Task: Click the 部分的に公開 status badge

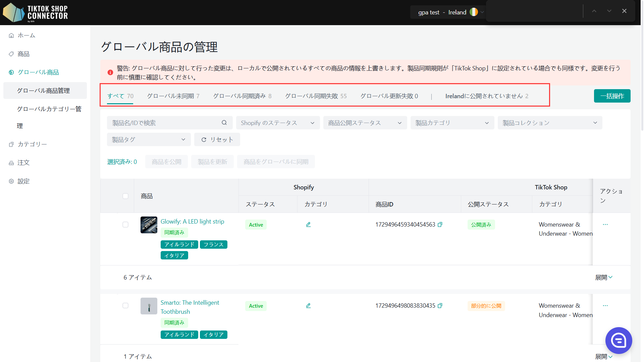Action: pos(486,306)
